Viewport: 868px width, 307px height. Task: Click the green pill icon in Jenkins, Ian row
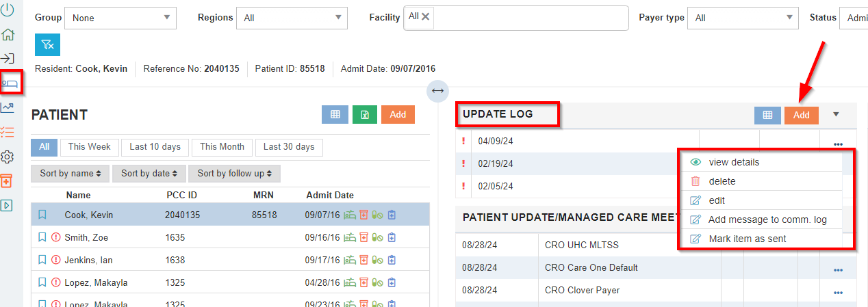(x=378, y=260)
